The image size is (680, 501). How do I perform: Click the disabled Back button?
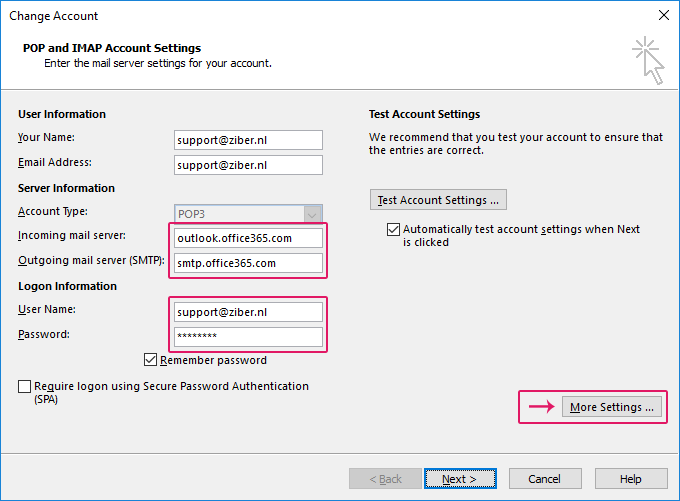click(x=385, y=479)
